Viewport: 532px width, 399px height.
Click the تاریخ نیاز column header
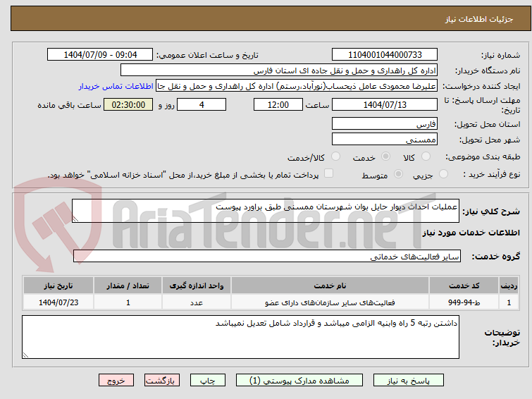pos(58,286)
